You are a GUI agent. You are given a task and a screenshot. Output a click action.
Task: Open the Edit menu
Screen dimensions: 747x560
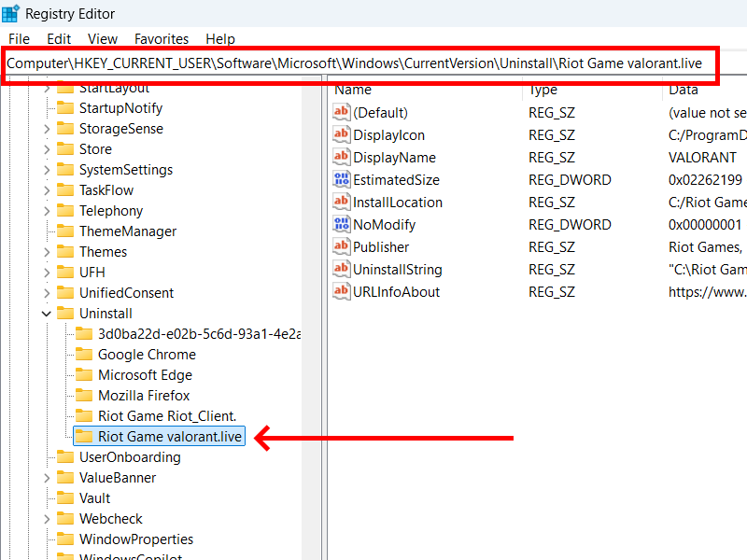pos(59,39)
